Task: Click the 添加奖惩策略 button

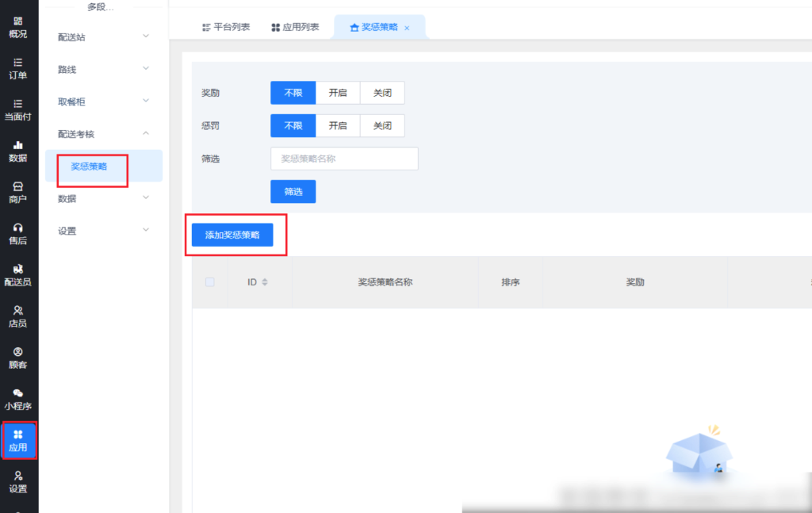Action: [x=232, y=235]
